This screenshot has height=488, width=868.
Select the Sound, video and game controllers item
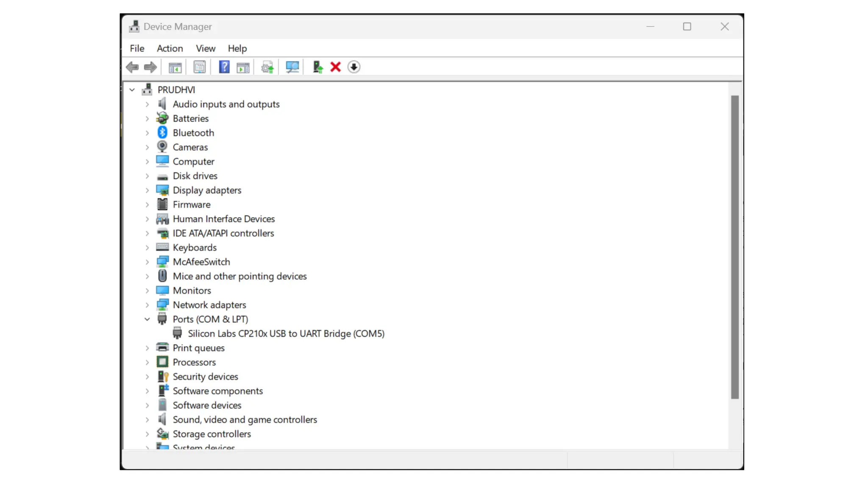(245, 420)
